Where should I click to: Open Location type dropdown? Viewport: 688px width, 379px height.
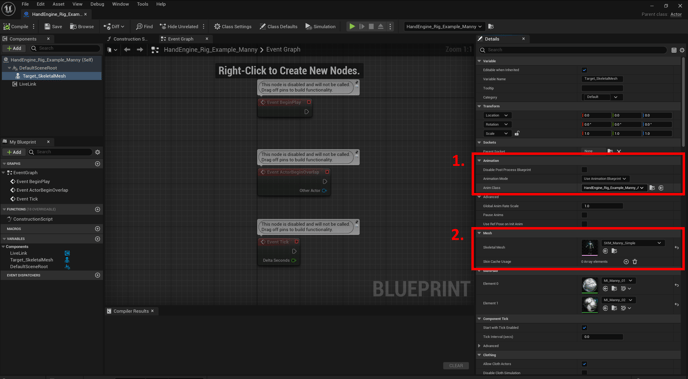point(497,115)
